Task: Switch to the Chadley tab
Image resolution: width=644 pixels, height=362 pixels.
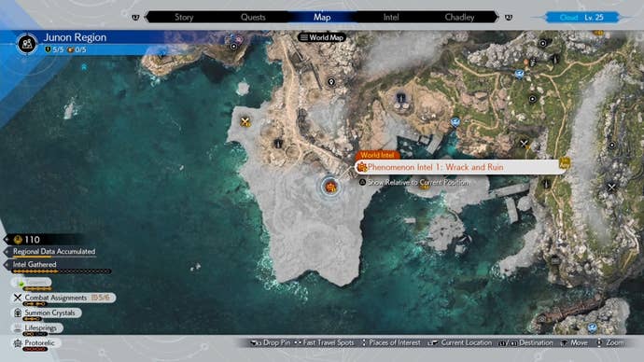Action: tap(459, 17)
